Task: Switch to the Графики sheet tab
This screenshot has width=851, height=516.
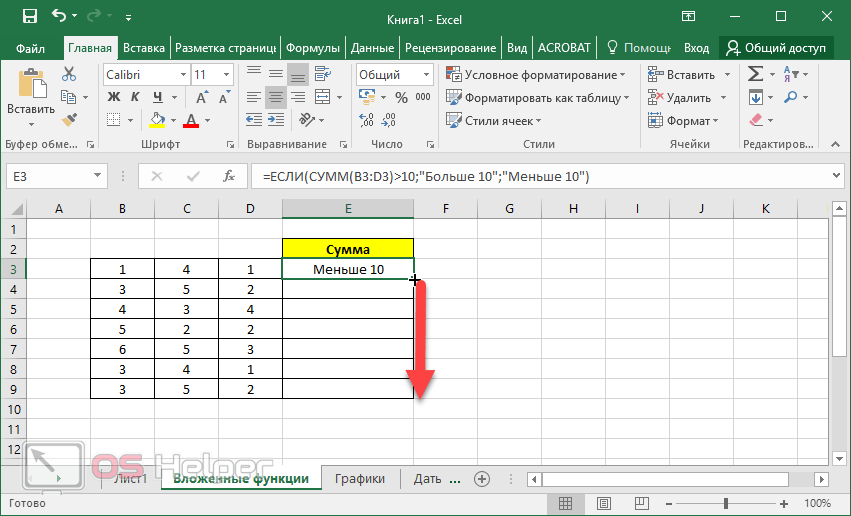Action: pyautogui.click(x=360, y=479)
